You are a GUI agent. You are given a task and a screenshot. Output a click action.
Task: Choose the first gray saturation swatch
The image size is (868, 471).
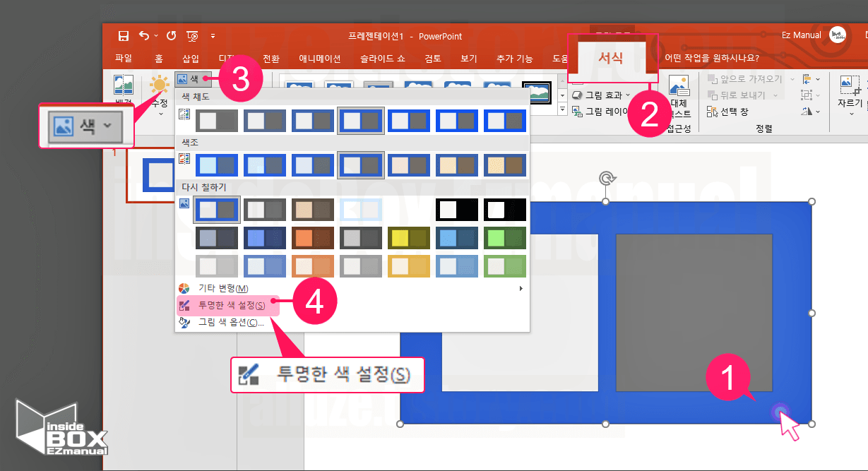pos(217,121)
